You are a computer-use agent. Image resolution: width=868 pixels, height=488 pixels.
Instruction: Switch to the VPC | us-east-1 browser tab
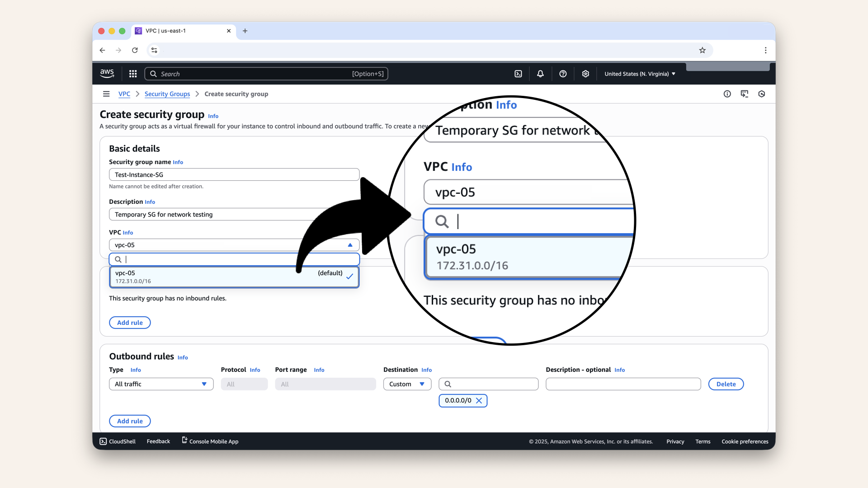point(165,31)
